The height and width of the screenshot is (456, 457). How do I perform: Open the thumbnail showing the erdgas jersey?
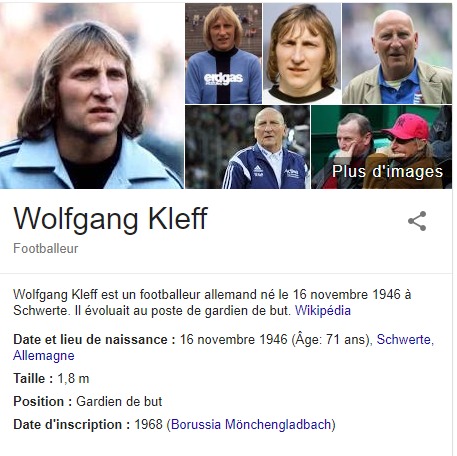point(223,53)
